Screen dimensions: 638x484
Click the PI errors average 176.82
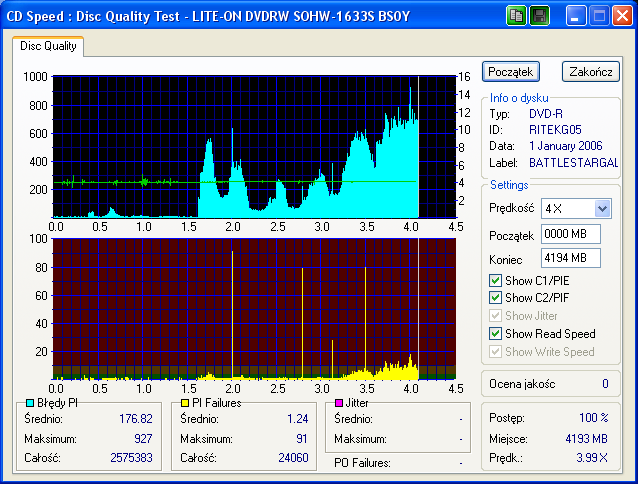136,419
